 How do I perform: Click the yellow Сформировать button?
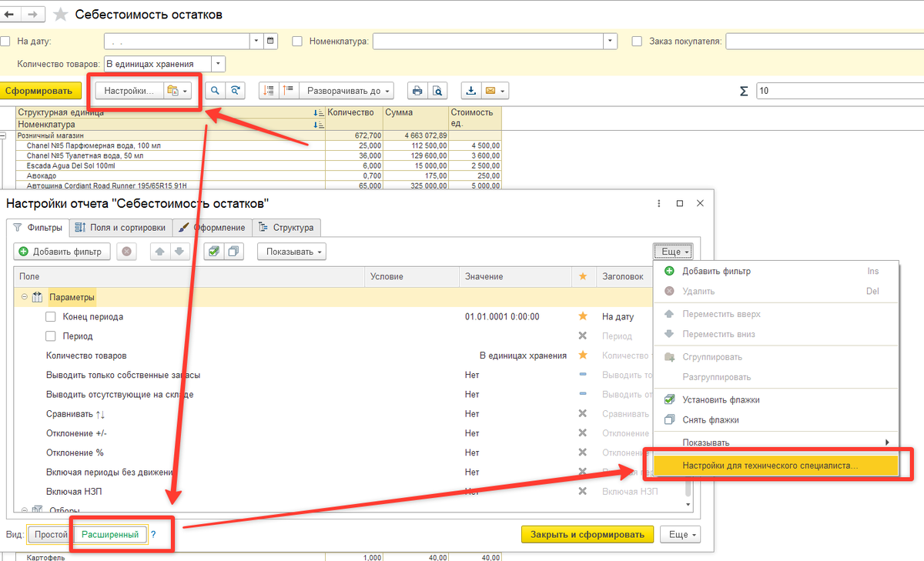point(40,91)
